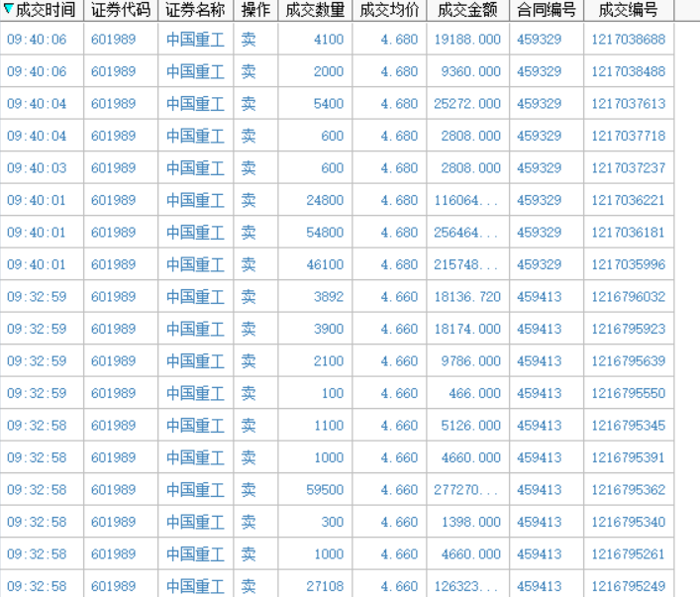The width and height of the screenshot is (700, 597).
Task: Click quantity 3900
Action: (329, 329)
